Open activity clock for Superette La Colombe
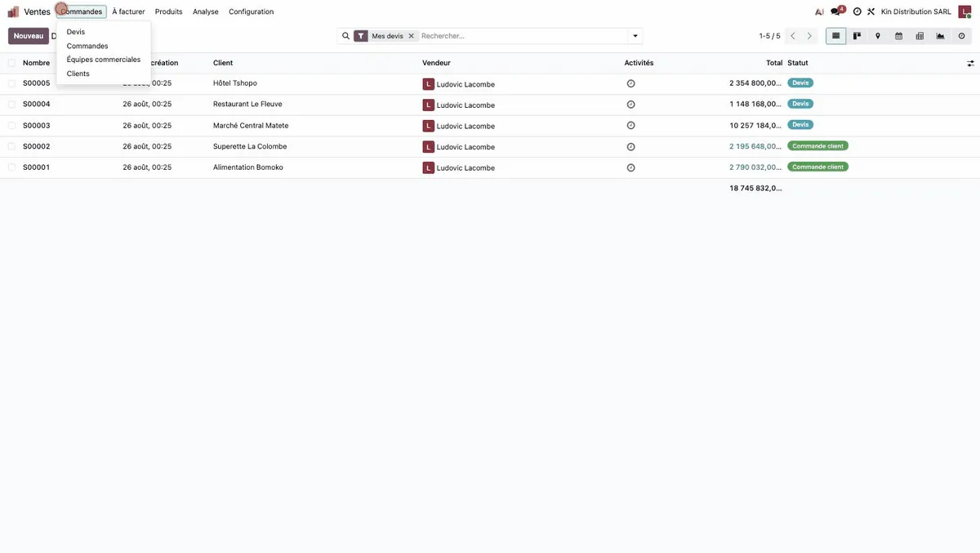980x553 pixels. click(x=630, y=146)
